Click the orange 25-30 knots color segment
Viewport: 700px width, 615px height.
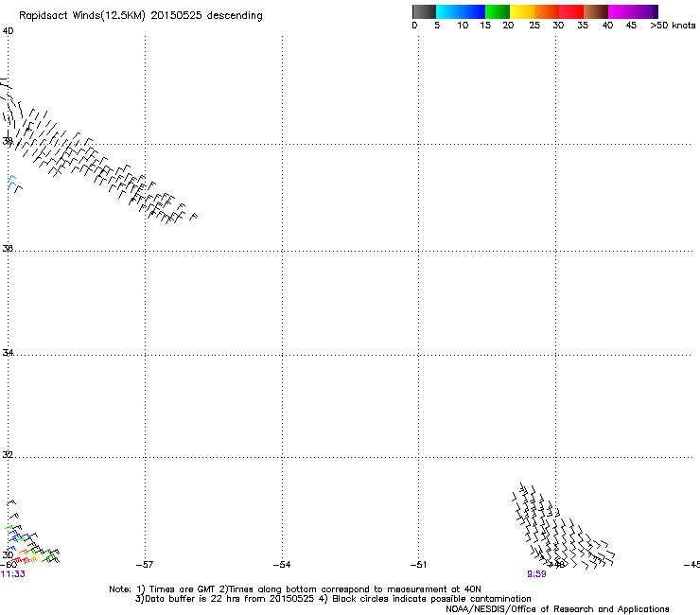(x=547, y=11)
